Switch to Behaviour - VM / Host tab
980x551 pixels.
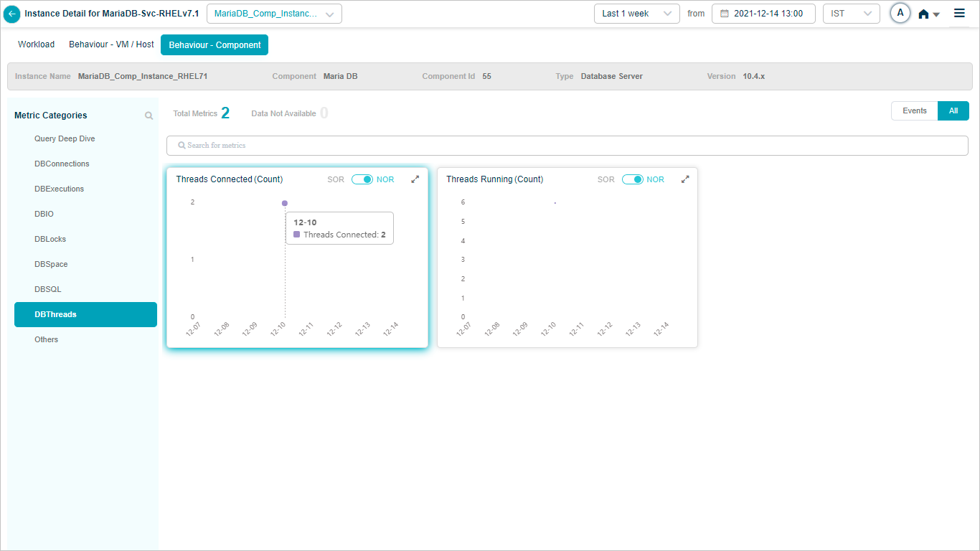[111, 44]
